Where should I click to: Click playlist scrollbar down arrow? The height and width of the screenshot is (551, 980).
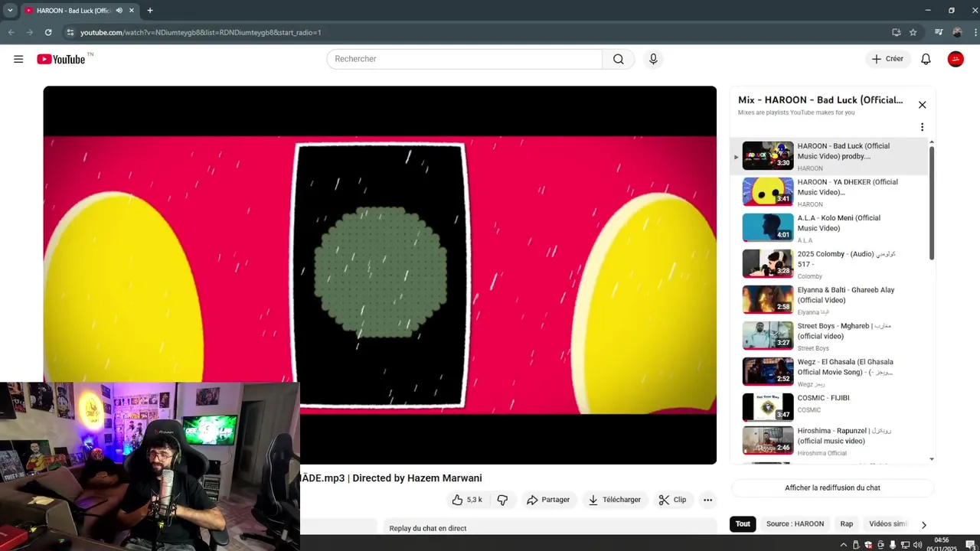(932, 459)
